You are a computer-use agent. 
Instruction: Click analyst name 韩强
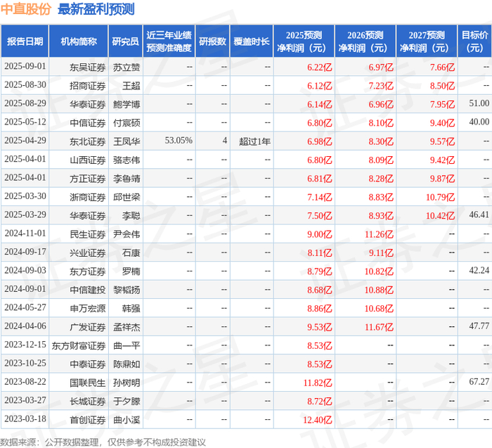point(131,308)
